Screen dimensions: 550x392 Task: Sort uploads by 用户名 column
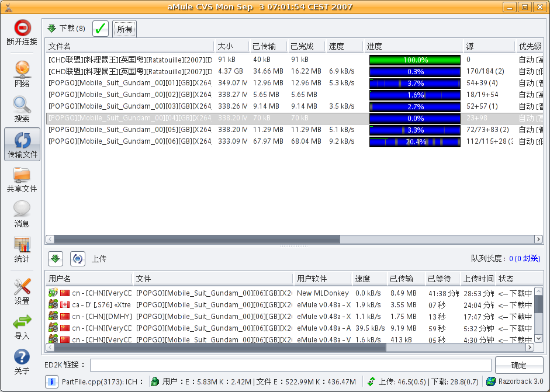pyautogui.click(x=89, y=279)
